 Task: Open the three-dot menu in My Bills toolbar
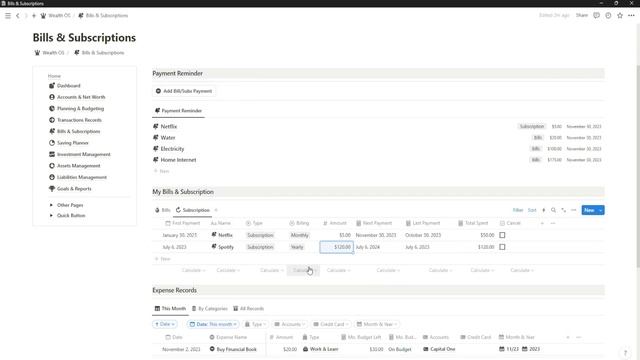pyautogui.click(x=573, y=210)
